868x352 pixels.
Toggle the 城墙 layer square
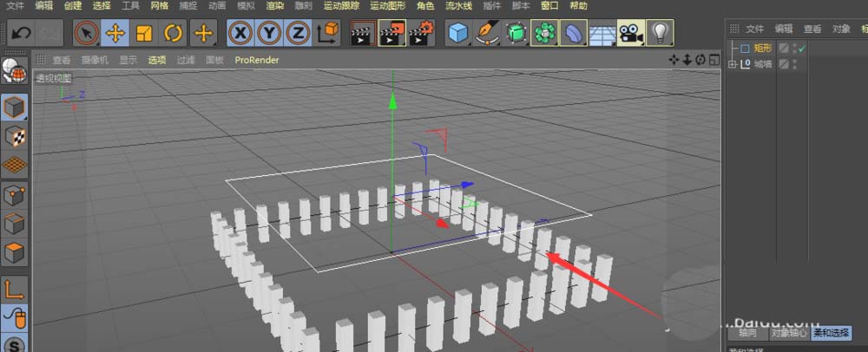click(x=784, y=64)
